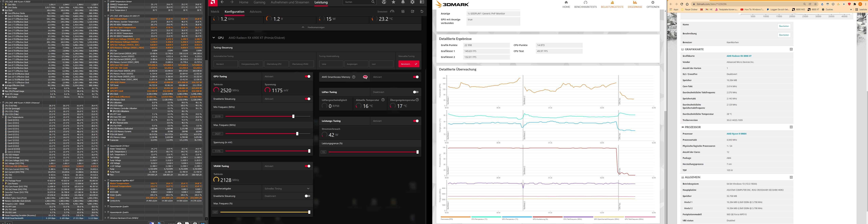This screenshot has height=224, width=868.
Task: Collapse the GPU section chevron
Action: click(x=213, y=38)
